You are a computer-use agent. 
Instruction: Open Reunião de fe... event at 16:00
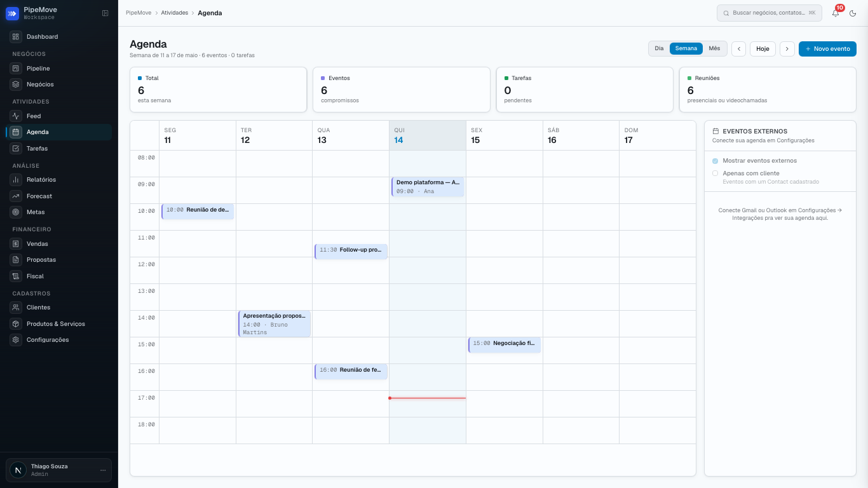coord(351,372)
